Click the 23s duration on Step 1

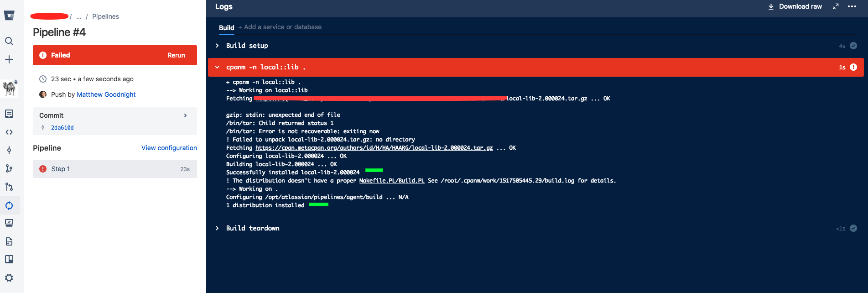[x=185, y=169]
